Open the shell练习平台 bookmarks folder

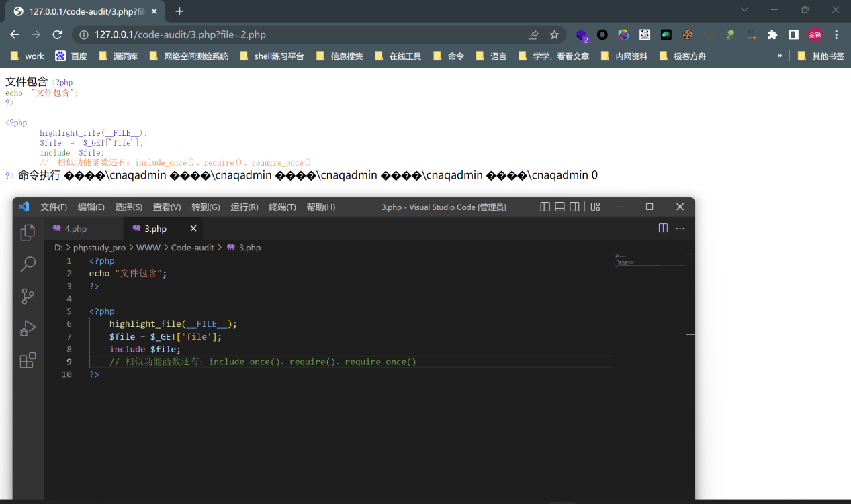click(x=272, y=56)
